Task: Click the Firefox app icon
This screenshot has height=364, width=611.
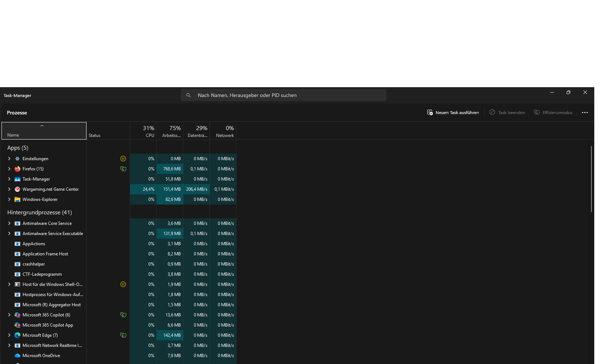Action: click(17, 169)
